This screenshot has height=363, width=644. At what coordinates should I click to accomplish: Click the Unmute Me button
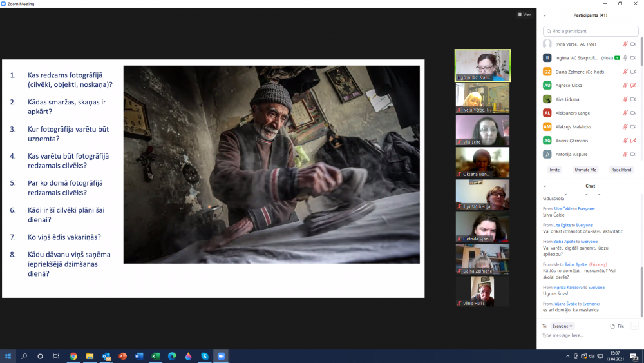(x=585, y=170)
